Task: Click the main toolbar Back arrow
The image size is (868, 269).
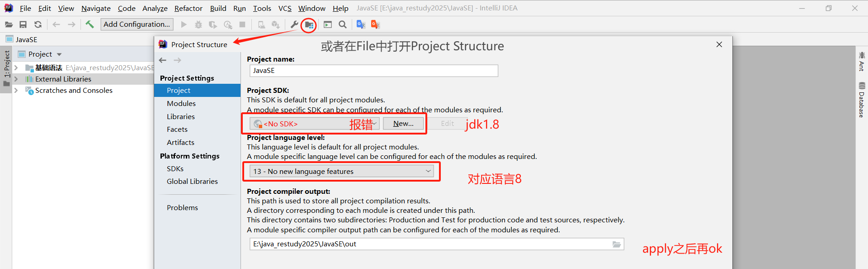Action: [56, 24]
